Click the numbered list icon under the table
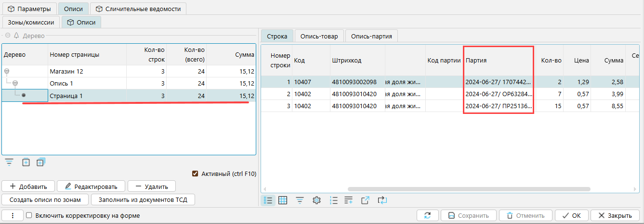This screenshot has height=224, width=644. click(x=333, y=200)
